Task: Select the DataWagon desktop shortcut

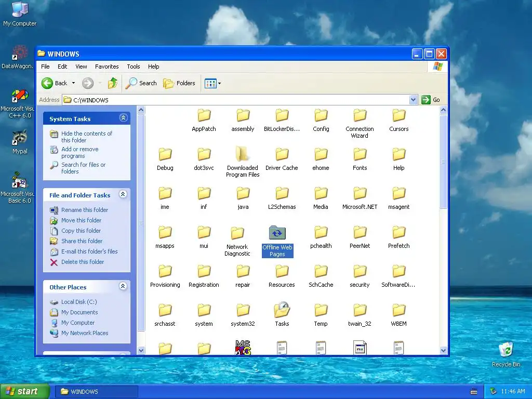Action: coord(18,56)
